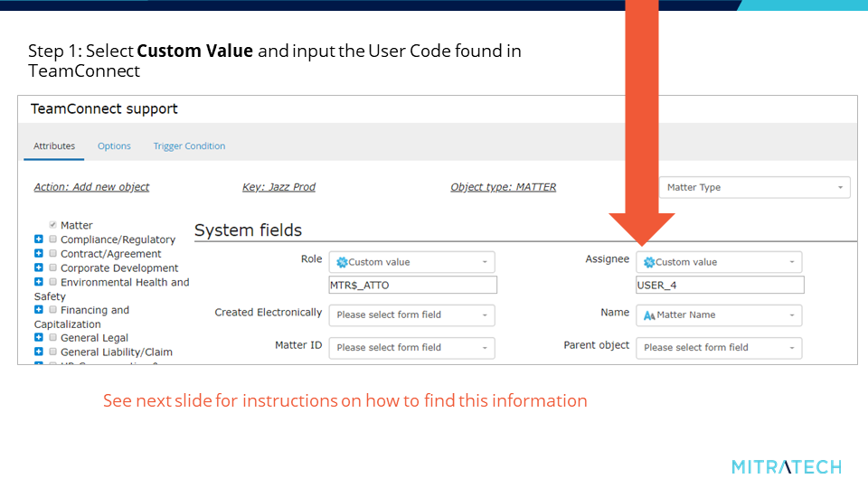Open the Assignee Custom value dropdown
The height and width of the screenshot is (488, 868).
coord(719,262)
